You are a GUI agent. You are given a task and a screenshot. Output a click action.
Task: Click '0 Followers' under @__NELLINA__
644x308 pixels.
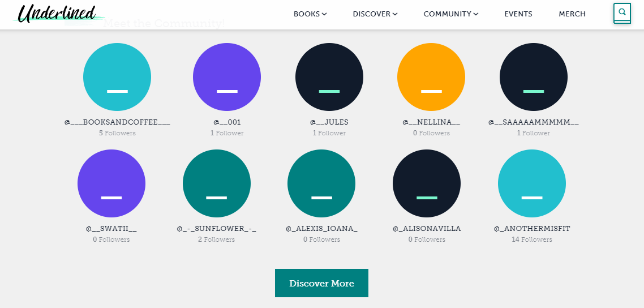(x=431, y=133)
